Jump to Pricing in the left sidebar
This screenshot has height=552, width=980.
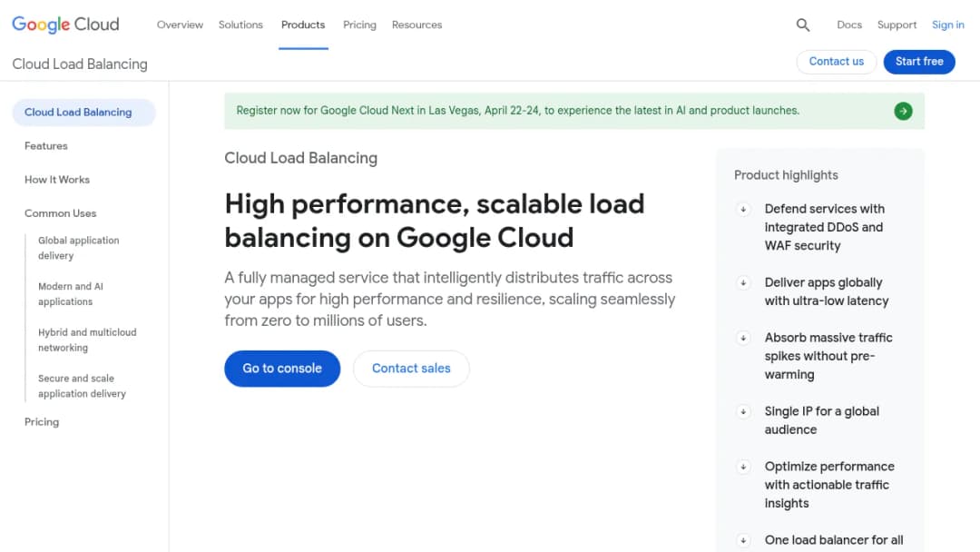click(42, 422)
